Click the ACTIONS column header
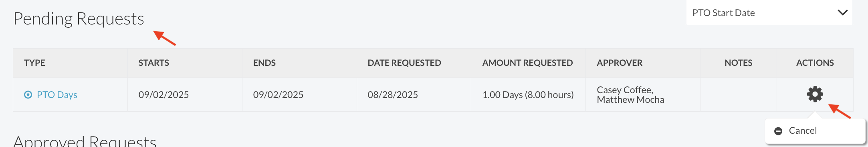The width and height of the screenshot is (868, 147). (815, 63)
